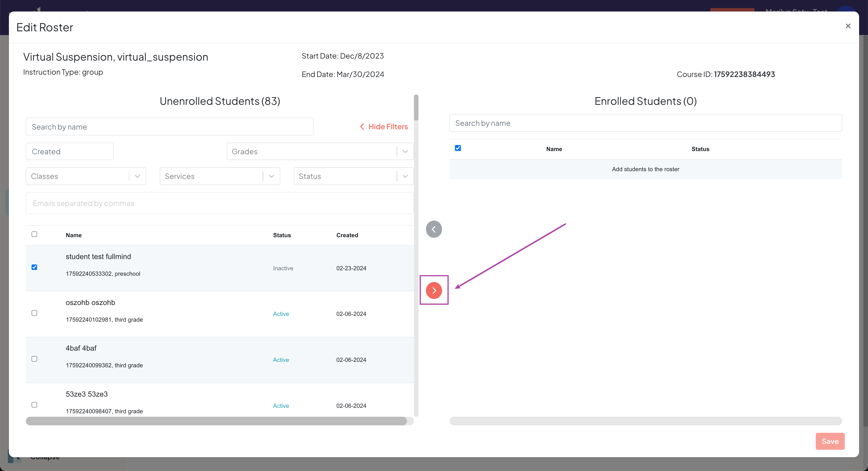868x471 pixels.
Task: Click the Hide Filters chevron icon
Action: pyautogui.click(x=362, y=126)
